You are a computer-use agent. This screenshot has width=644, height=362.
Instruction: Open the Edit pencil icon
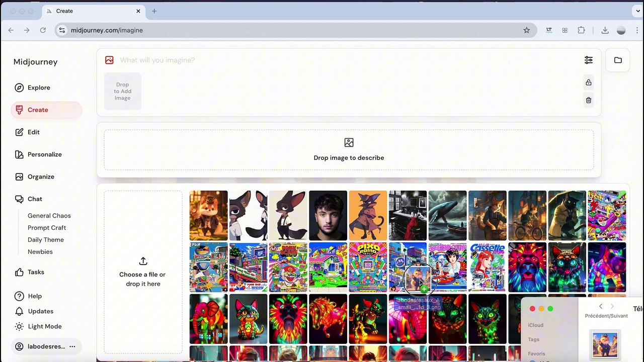tap(19, 132)
